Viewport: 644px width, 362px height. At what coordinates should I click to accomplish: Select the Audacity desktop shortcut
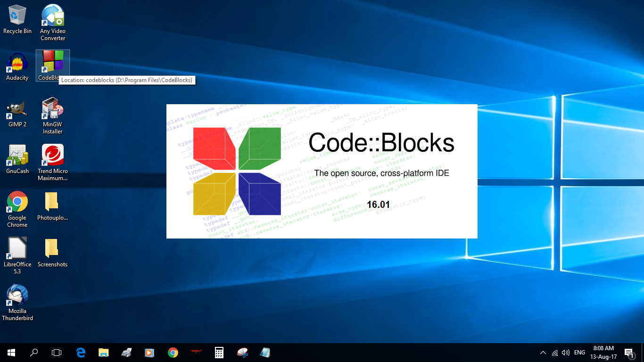(x=17, y=66)
